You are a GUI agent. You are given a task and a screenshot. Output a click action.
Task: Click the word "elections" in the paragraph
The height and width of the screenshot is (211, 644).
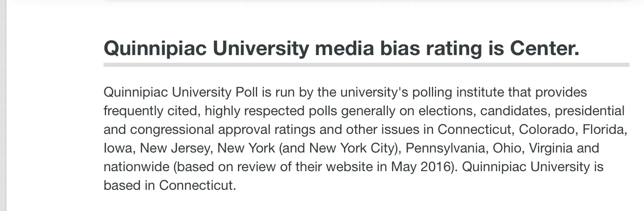[x=446, y=111]
